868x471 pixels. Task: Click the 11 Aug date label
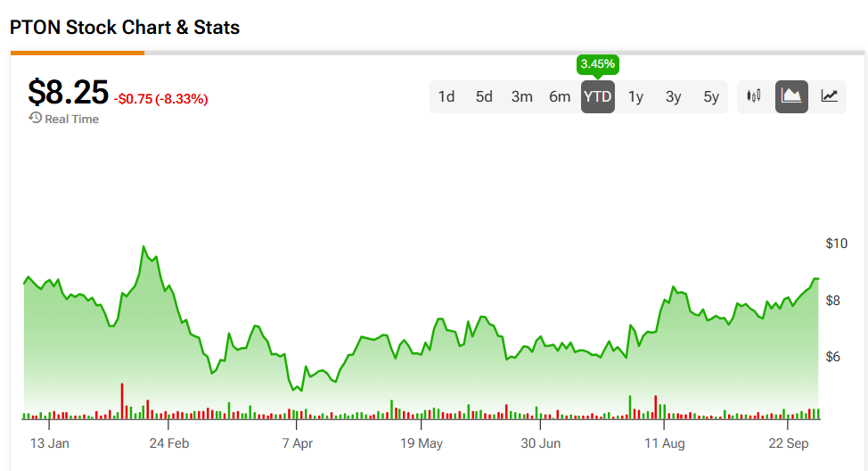(x=664, y=443)
